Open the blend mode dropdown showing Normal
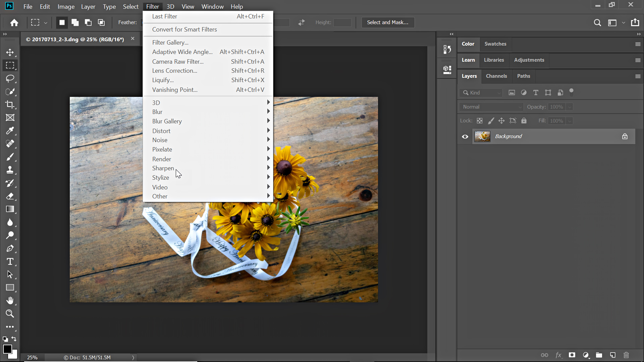This screenshot has height=362, width=644. [x=491, y=107]
